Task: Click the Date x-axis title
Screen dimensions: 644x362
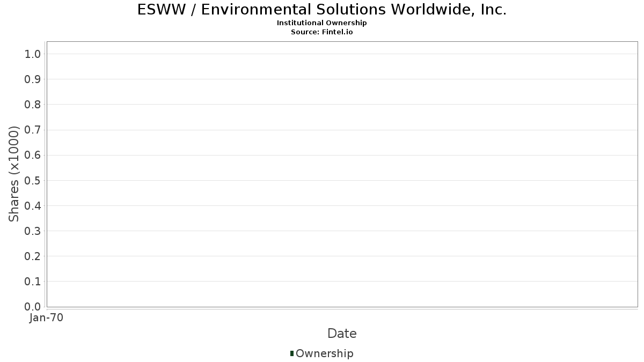Action: click(x=342, y=334)
